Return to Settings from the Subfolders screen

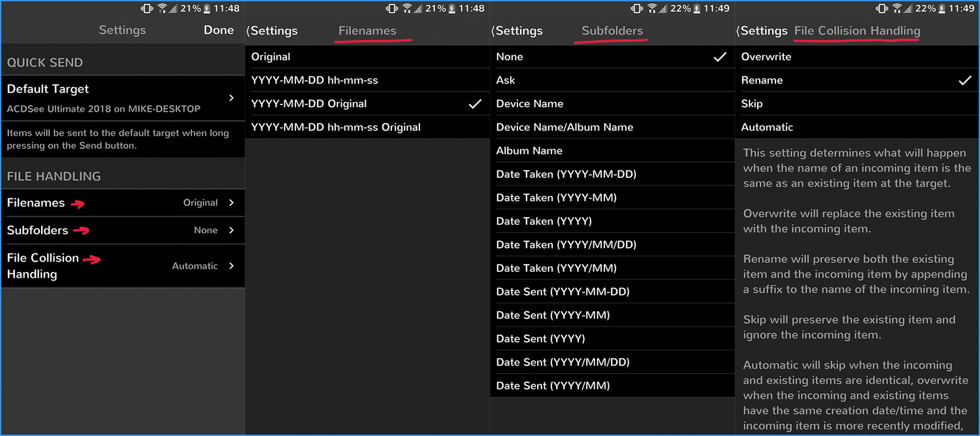click(x=517, y=31)
